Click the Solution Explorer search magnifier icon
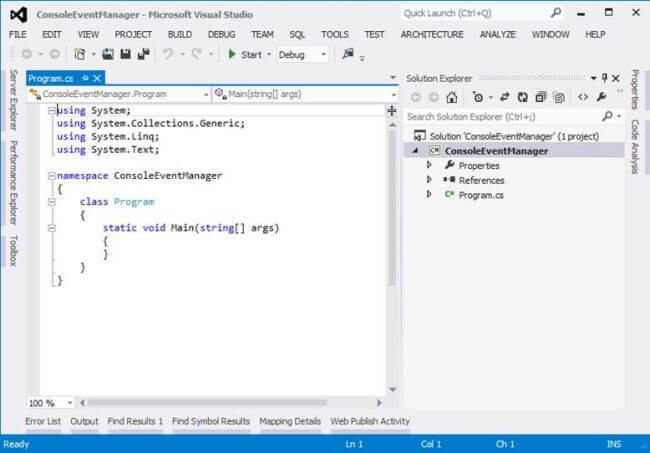Screen dimensions: 650x453 607,116
